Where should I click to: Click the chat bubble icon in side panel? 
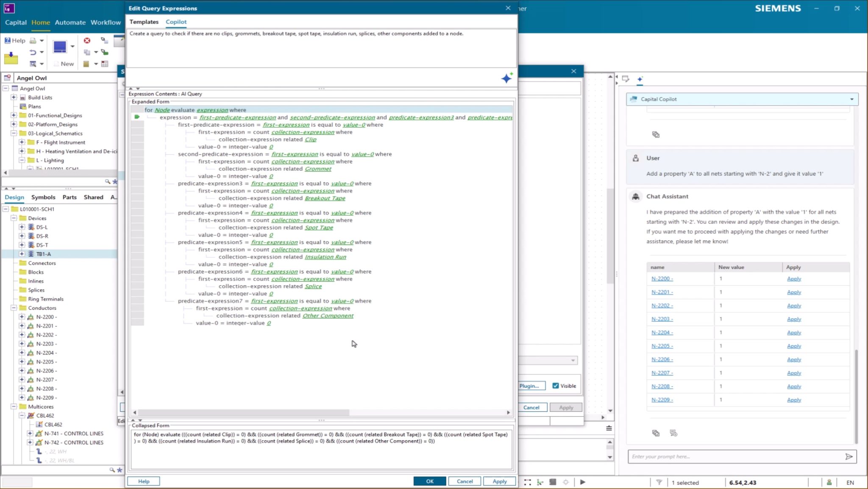click(626, 79)
